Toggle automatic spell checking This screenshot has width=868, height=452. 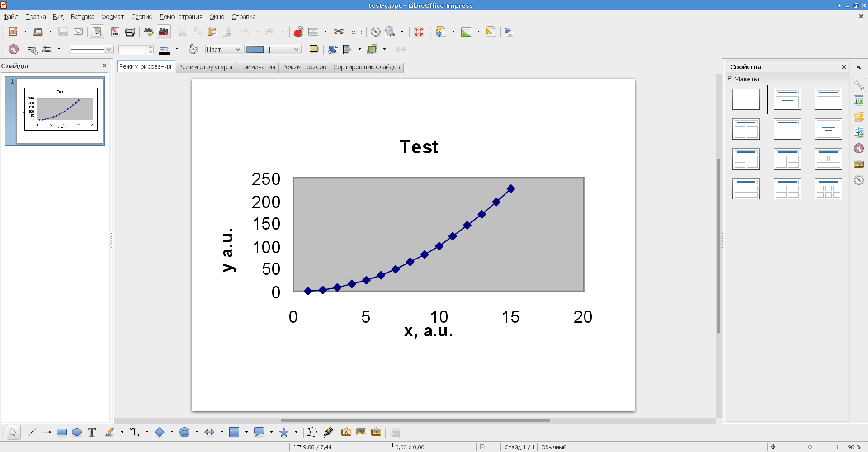pyautogui.click(x=164, y=32)
